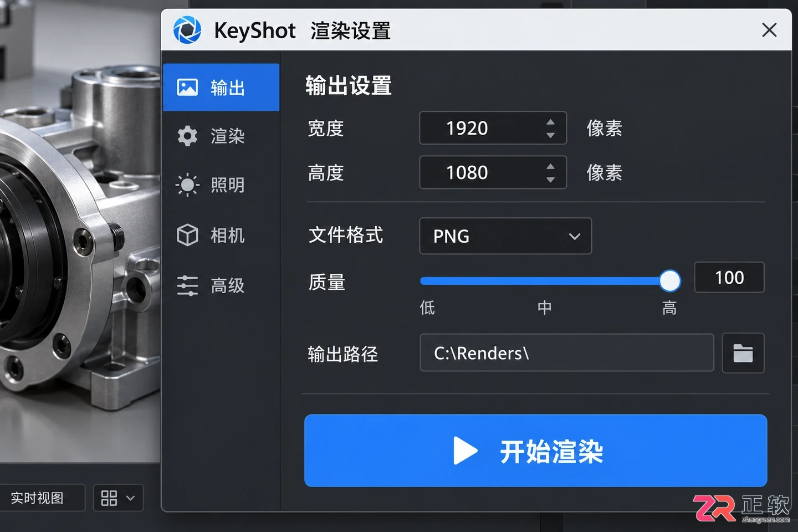This screenshot has height=532, width=798.
Task: Click the 中 quality label
Action: pyautogui.click(x=545, y=308)
